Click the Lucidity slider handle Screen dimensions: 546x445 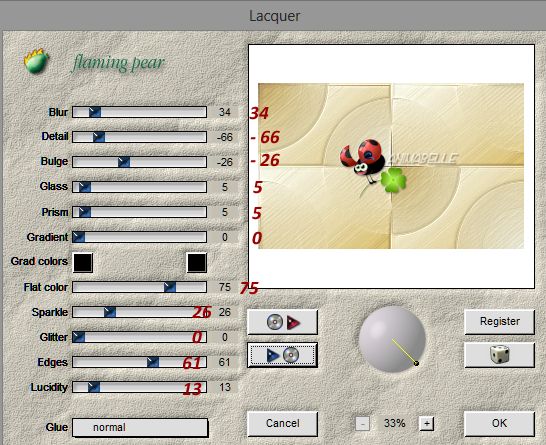(x=94, y=387)
